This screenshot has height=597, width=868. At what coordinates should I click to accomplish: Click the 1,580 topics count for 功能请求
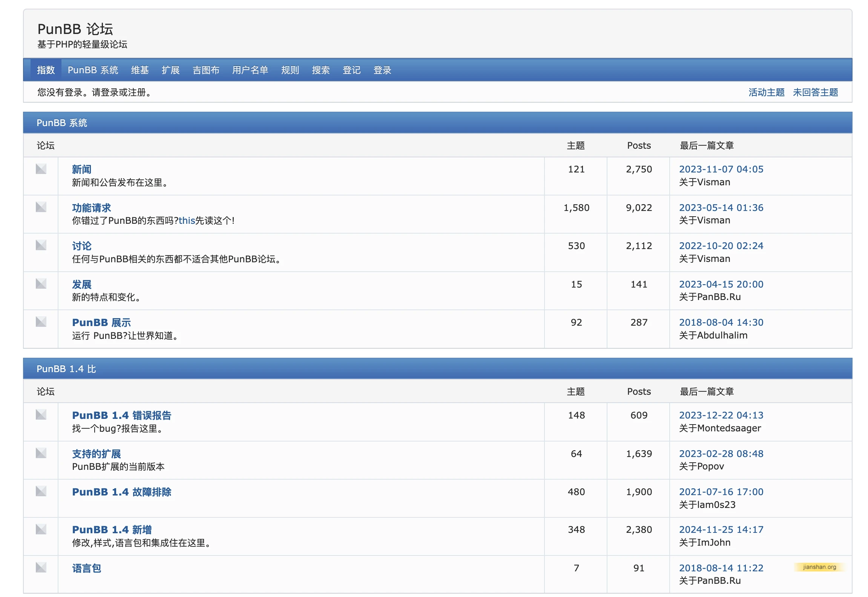576,208
